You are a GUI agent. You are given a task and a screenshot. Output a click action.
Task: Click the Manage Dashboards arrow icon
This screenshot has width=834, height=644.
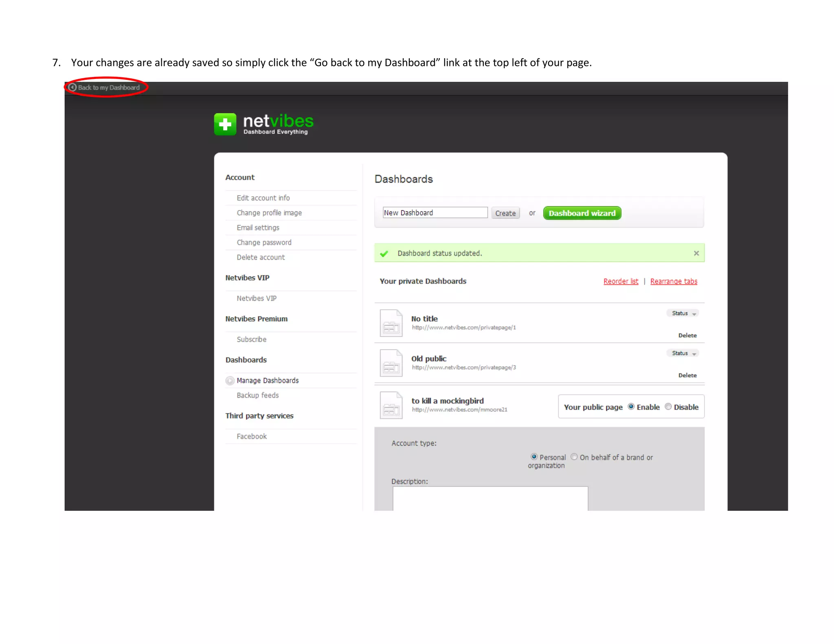pyautogui.click(x=230, y=381)
